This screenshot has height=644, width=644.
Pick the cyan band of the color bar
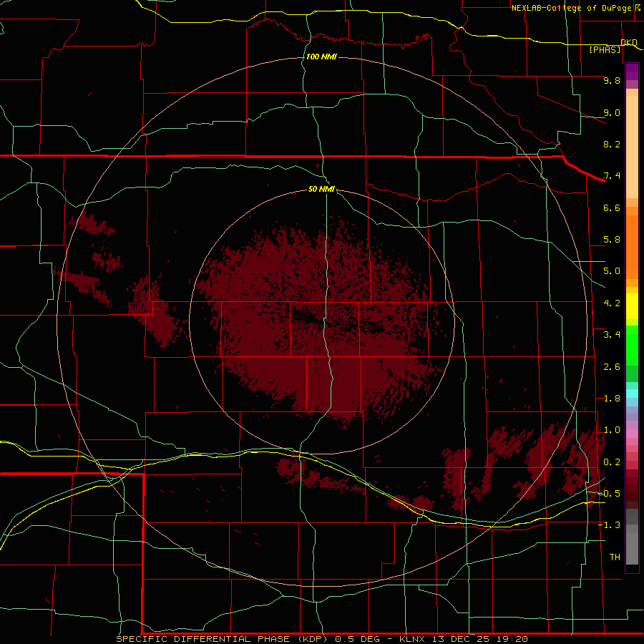click(x=632, y=394)
